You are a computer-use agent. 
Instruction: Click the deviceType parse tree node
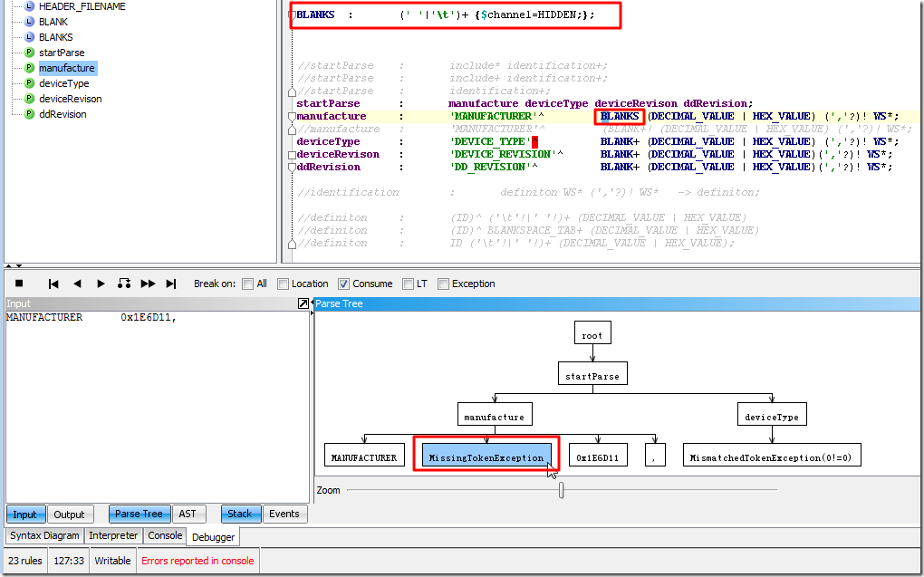772,414
